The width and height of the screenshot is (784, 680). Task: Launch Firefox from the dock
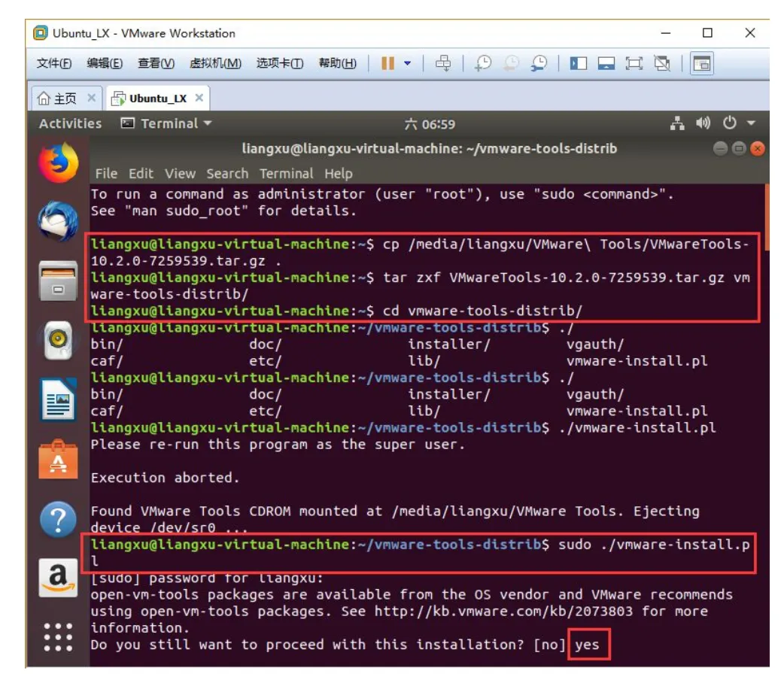(58, 163)
